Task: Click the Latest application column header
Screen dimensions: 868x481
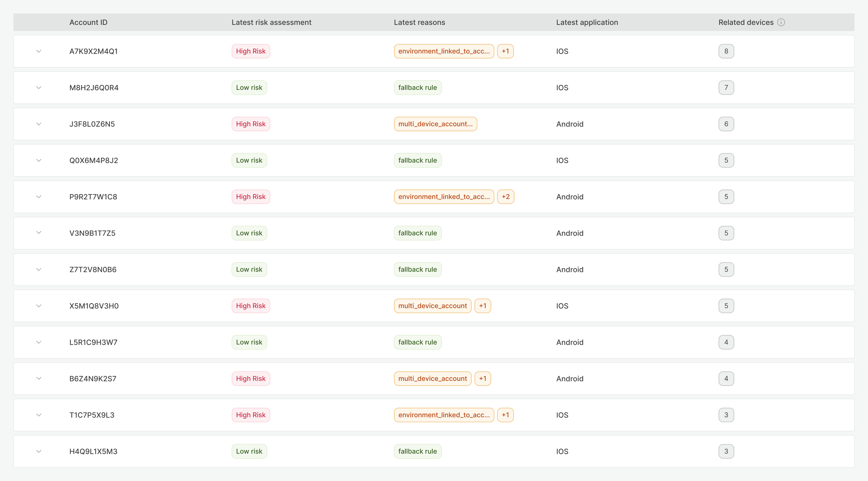Action: coord(587,22)
